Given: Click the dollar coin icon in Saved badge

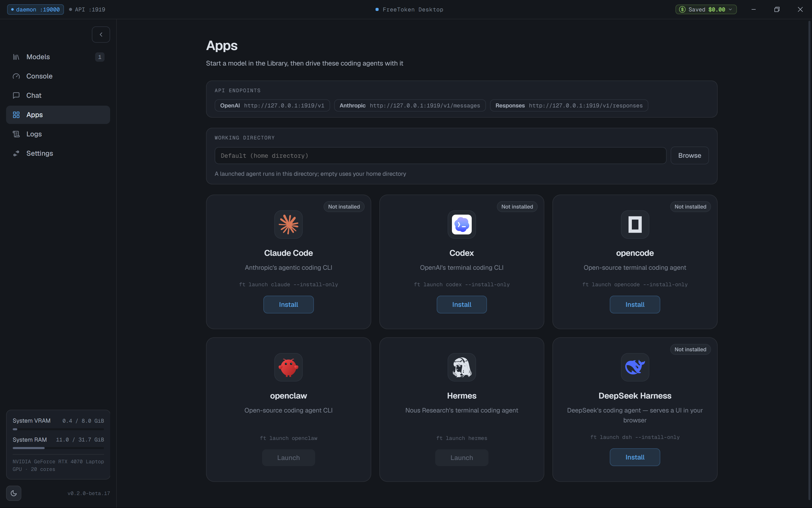Looking at the screenshot, I should click(x=683, y=9).
